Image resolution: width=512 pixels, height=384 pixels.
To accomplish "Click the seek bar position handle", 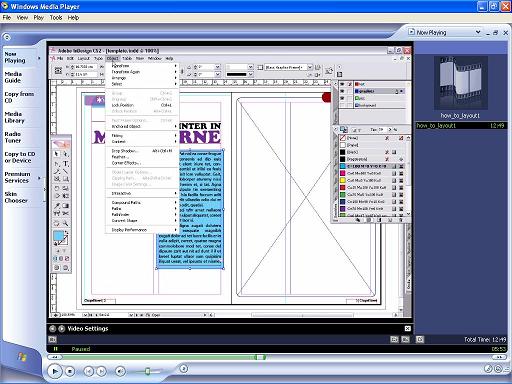I will (260, 357).
